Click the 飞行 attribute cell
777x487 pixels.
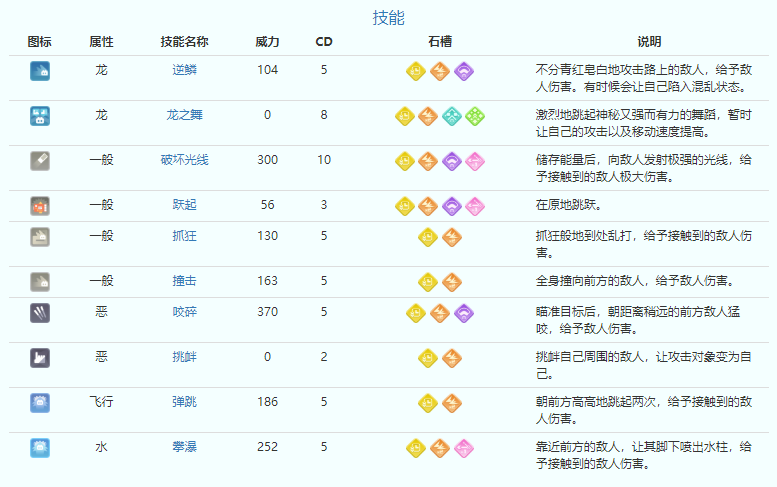[102, 402]
